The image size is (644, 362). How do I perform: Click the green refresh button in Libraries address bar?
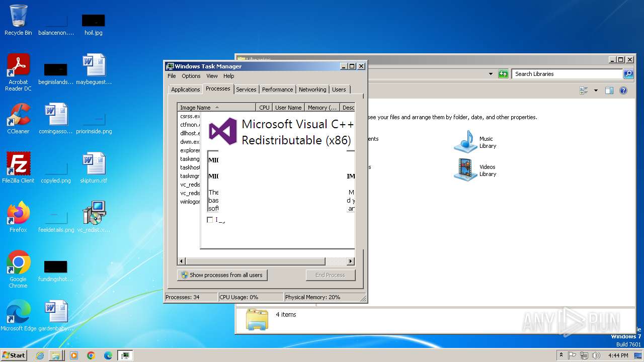tap(503, 74)
